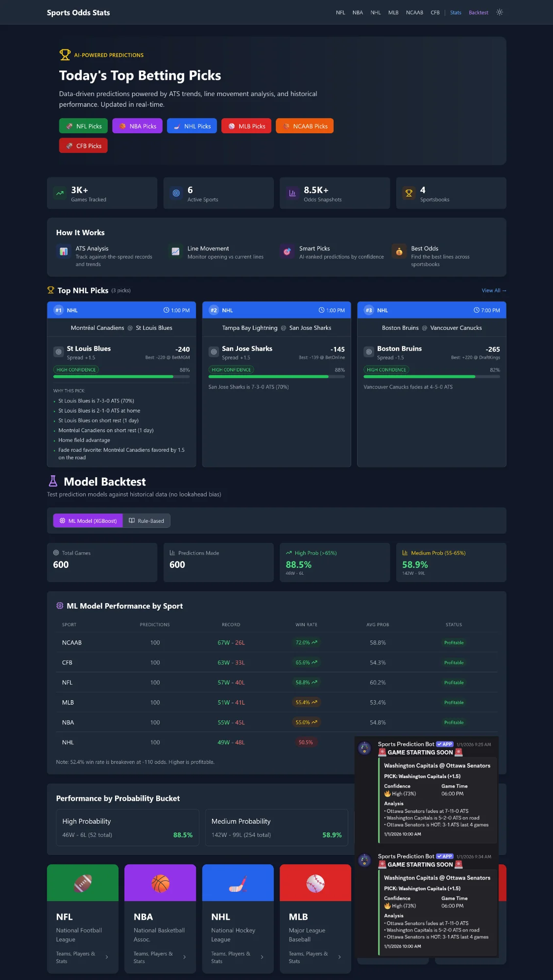Image resolution: width=553 pixels, height=980 pixels.
Task: Expand MLB Teams, Players & Stats chevron
Action: coord(339,957)
